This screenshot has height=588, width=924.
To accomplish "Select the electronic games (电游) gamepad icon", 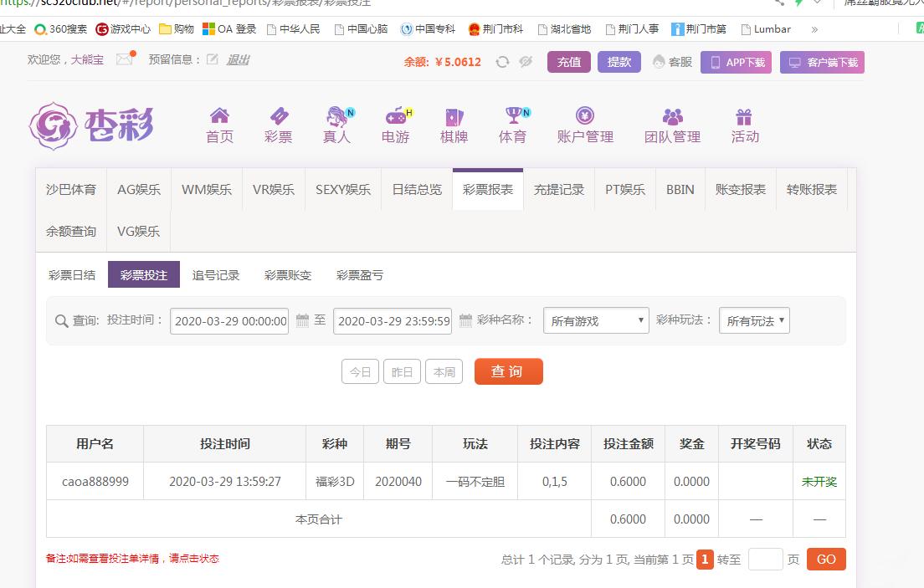I will [395, 116].
